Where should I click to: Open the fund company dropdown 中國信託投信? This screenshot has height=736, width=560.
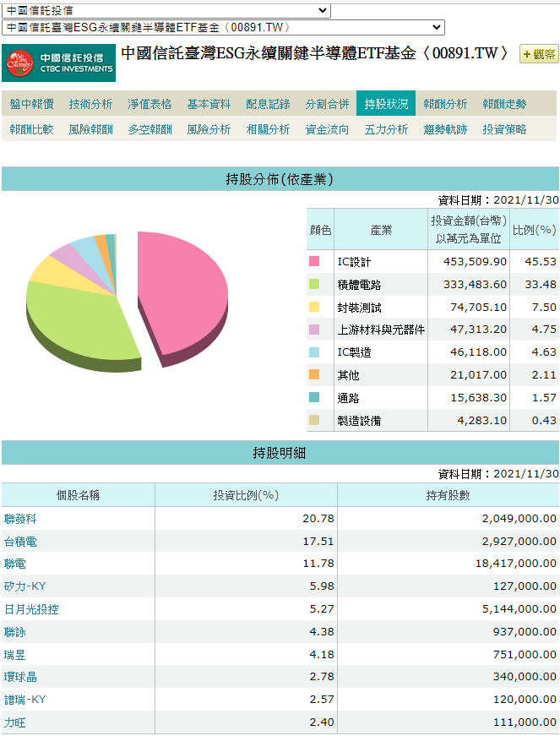[x=166, y=10]
